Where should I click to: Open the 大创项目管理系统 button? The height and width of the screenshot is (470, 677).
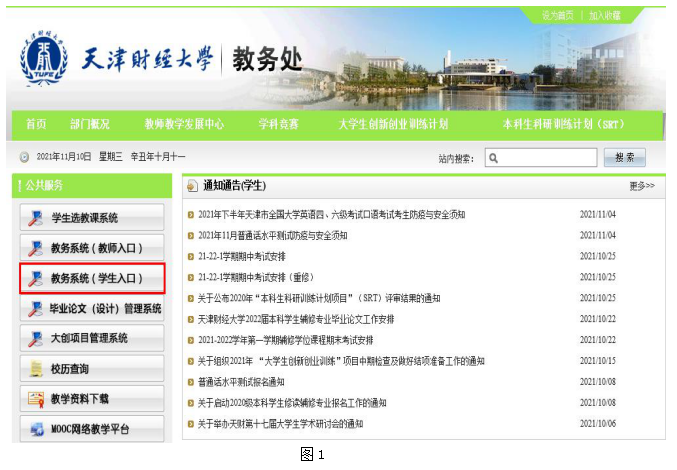(x=92, y=338)
